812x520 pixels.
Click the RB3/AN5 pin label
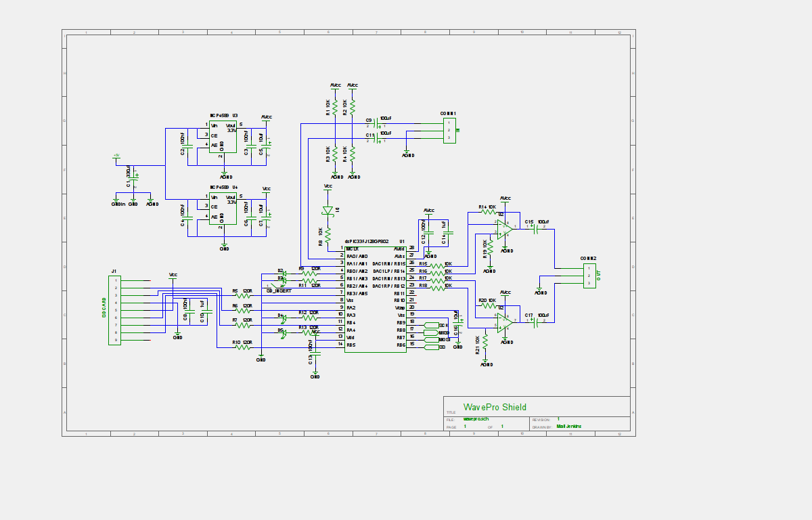pyautogui.click(x=357, y=293)
